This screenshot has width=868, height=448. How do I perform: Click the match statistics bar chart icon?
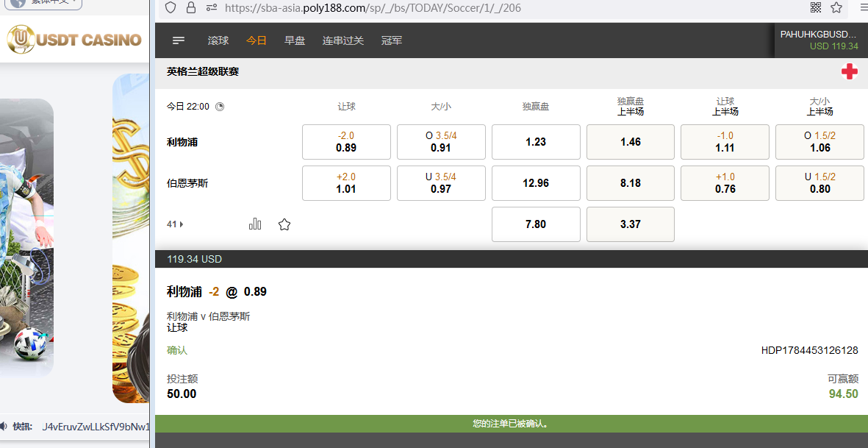[254, 224]
